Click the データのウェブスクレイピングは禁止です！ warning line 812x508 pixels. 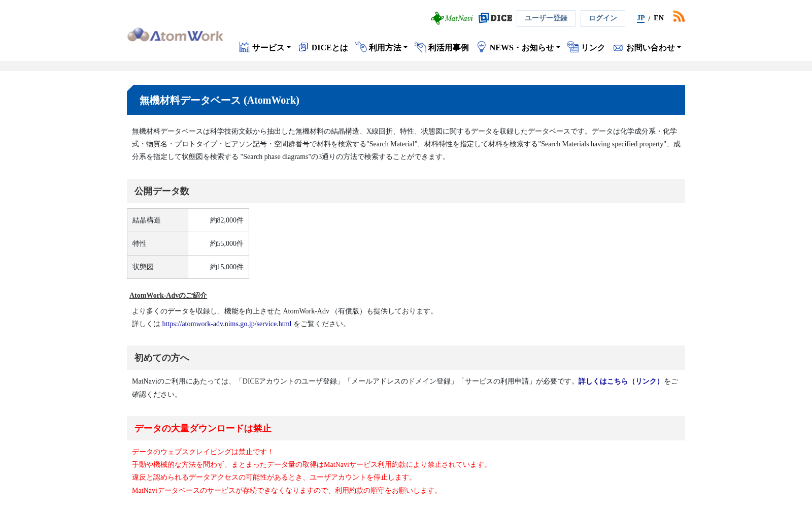pyautogui.click(x=203, y=452)
